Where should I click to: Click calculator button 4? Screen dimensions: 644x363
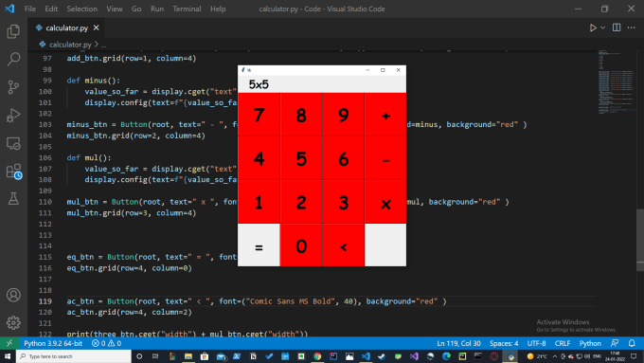point(259,158)
